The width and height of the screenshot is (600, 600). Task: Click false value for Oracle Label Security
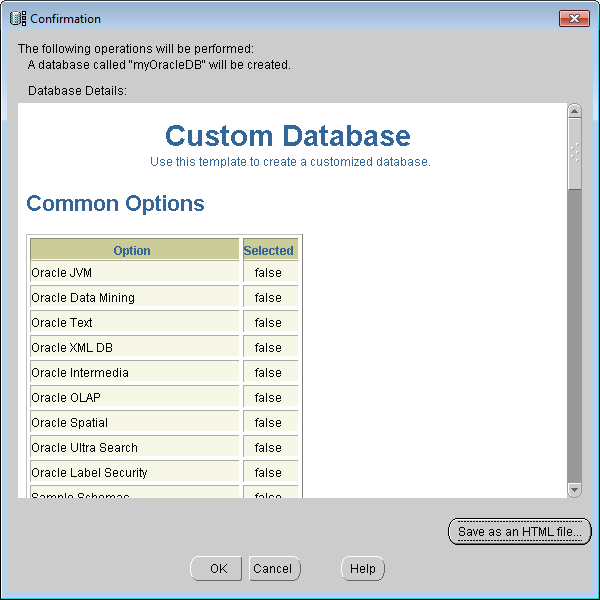pos(268,473)
